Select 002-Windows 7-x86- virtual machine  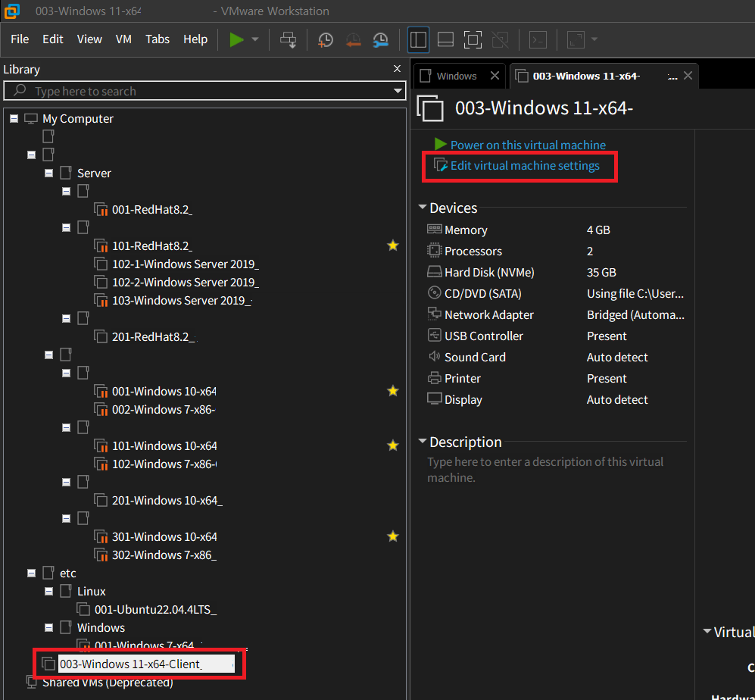[164, 410]
